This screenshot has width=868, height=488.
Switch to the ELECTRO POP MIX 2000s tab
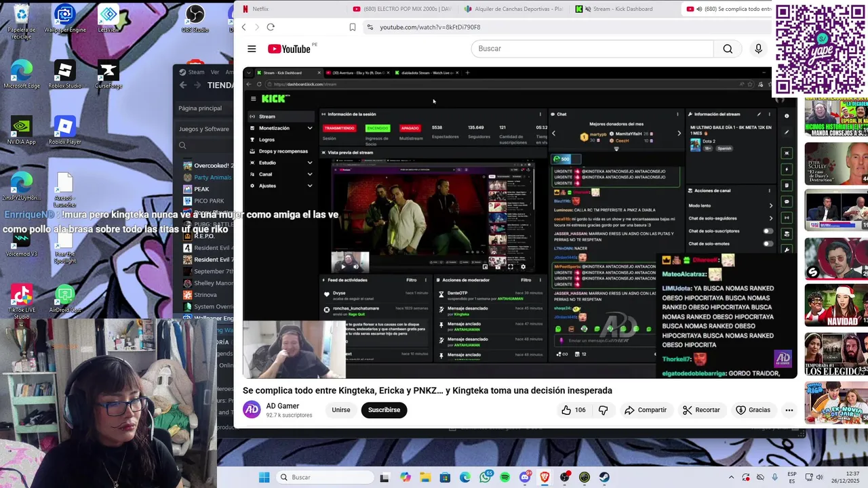[x=403, y=9]
